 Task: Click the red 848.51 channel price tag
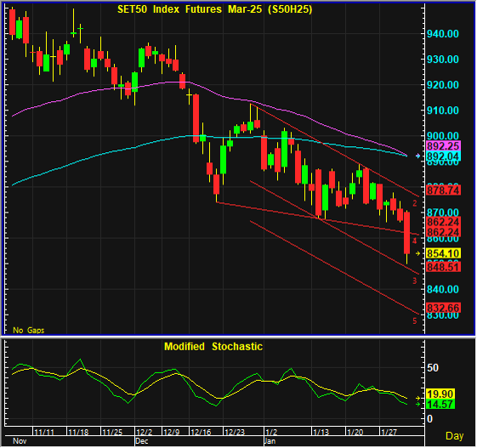(443, 267)
